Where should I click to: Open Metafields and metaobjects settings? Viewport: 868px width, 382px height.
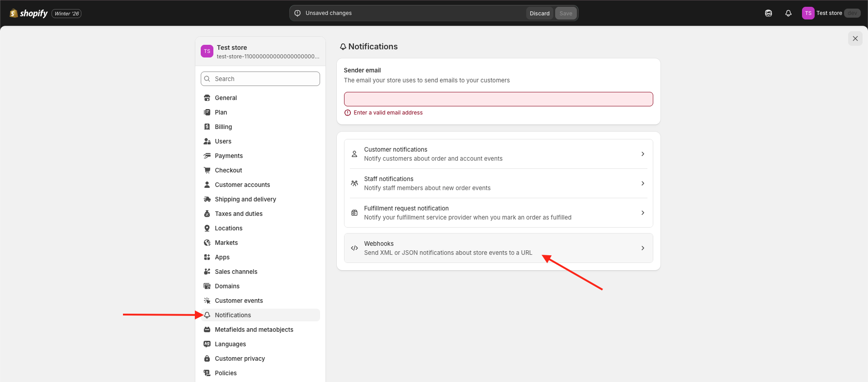click(x=254, y=329)
